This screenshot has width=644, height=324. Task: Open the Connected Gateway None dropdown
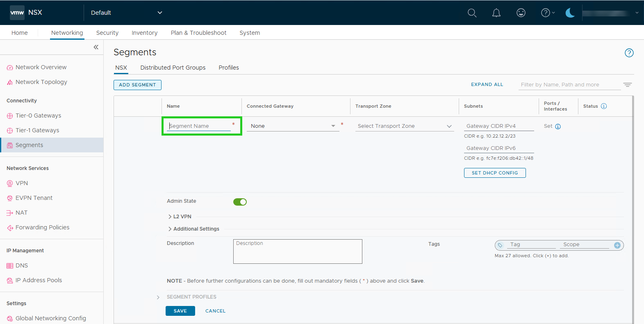[293, 126]
